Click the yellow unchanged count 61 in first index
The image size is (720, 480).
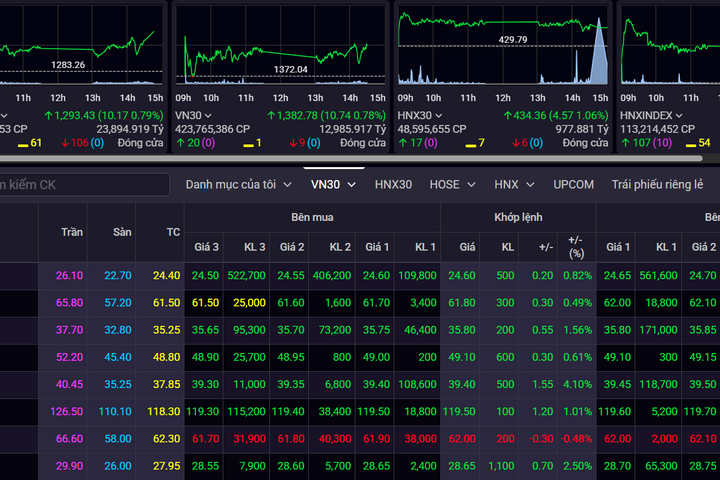pyautogui.click(x=30, y=143)
